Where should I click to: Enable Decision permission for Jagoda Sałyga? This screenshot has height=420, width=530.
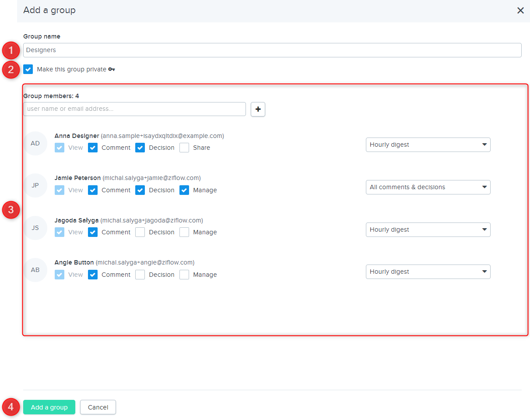[140, 232]
